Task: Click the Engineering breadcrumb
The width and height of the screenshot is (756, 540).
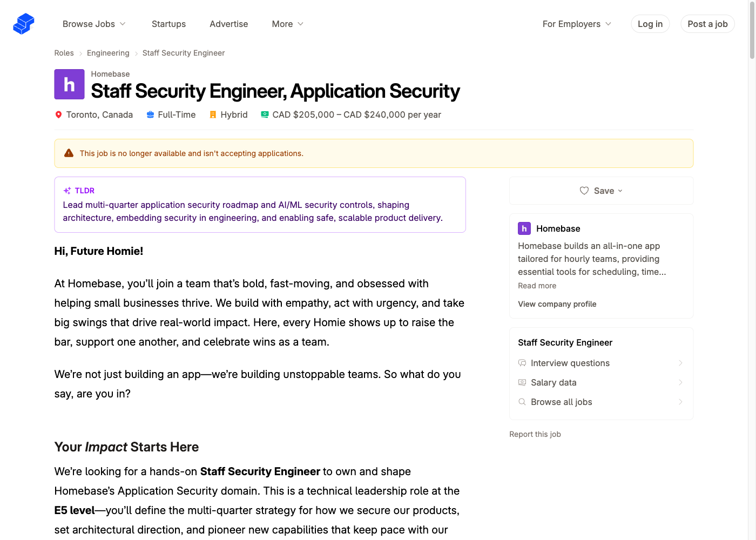Action: [x=108, y=53]
